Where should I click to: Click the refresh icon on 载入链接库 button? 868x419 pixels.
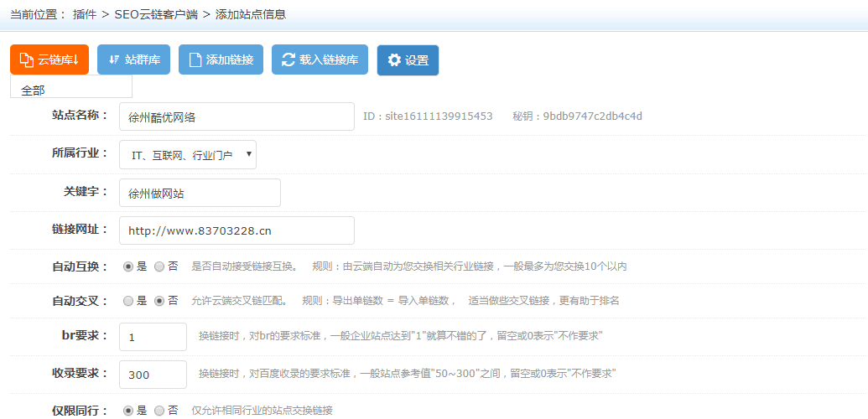click(288, 59)
